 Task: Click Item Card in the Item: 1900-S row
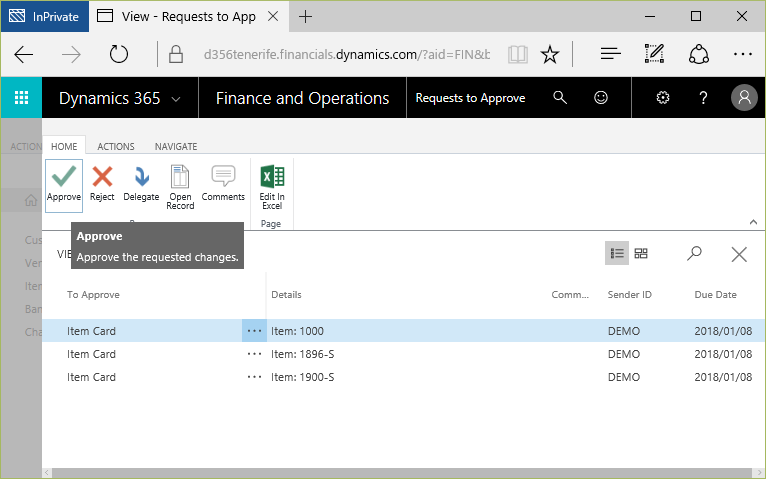click(91, 377)
